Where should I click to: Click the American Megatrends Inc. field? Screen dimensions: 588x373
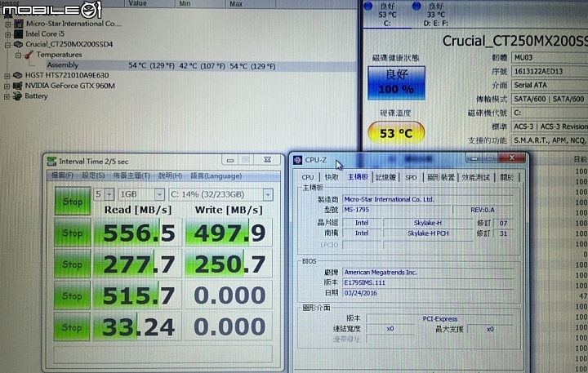(428, 273)
